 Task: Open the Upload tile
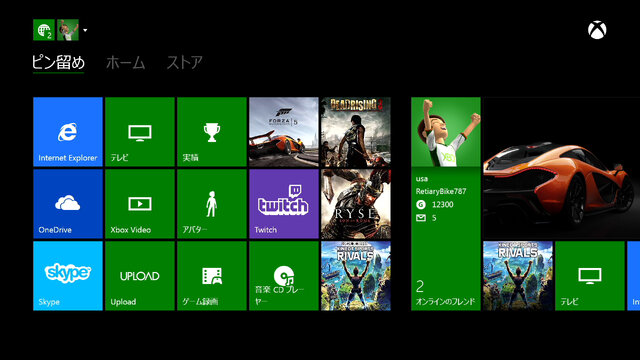pyautogui.click(x=140, y=276)
